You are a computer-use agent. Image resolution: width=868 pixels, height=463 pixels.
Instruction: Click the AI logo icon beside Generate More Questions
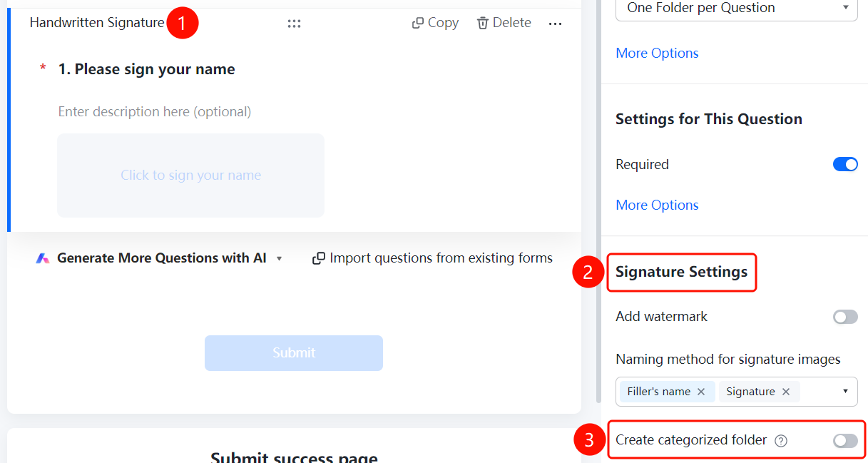(42, 258)
